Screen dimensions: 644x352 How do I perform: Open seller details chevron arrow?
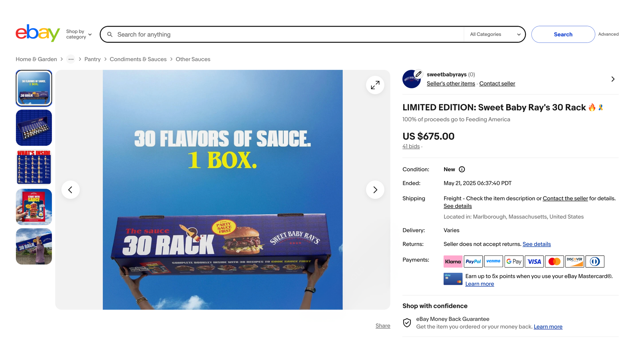(x=613, y=79)
